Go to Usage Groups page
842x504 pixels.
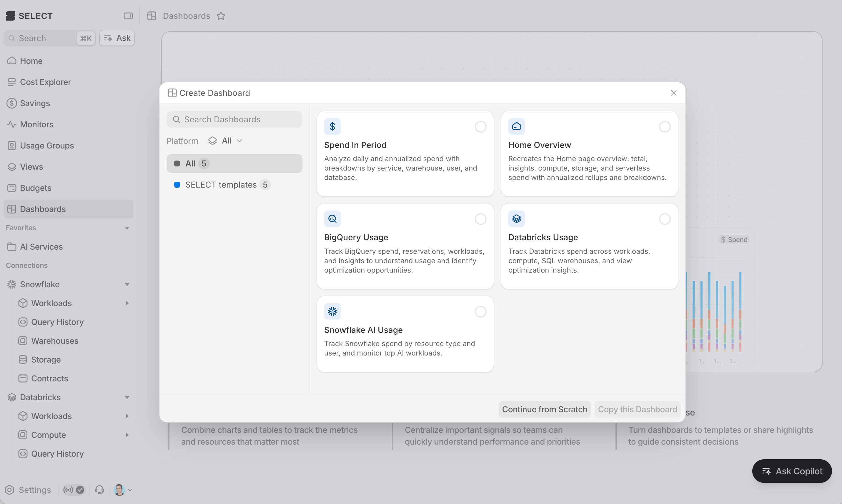pyautogui.click(x=68, y=146)
